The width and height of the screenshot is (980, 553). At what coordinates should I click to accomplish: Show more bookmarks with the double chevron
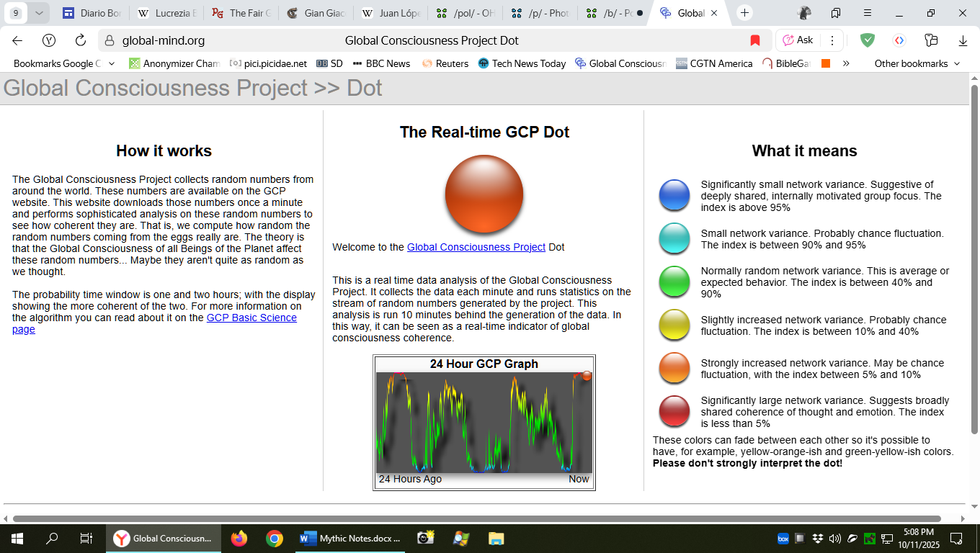(846, 63)
